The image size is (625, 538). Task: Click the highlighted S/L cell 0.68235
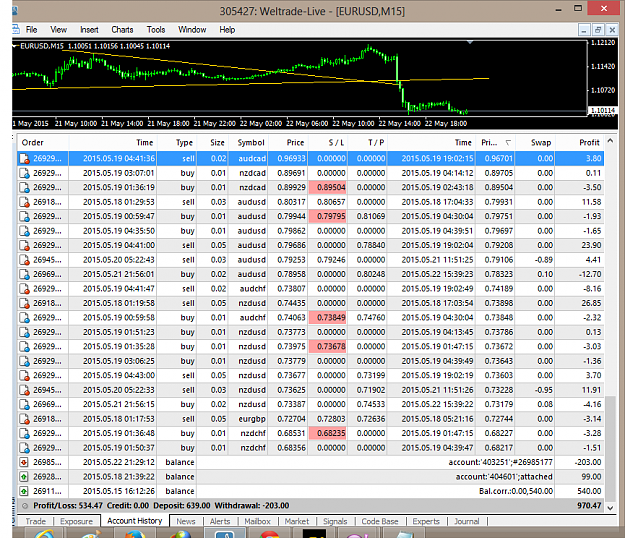click(328, 433)
